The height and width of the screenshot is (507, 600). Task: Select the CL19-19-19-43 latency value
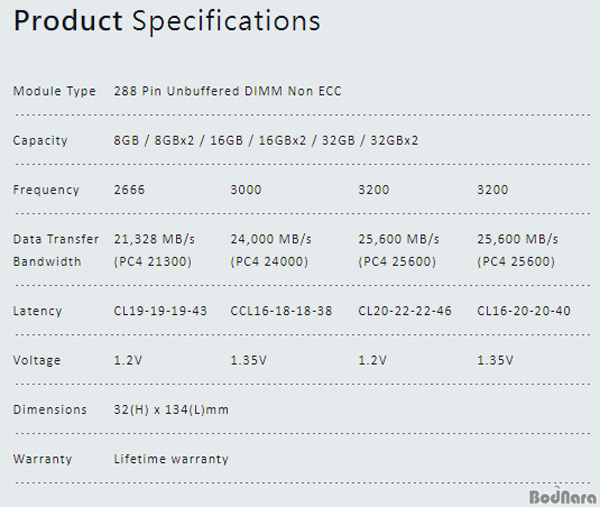click(x=160, y=311)
